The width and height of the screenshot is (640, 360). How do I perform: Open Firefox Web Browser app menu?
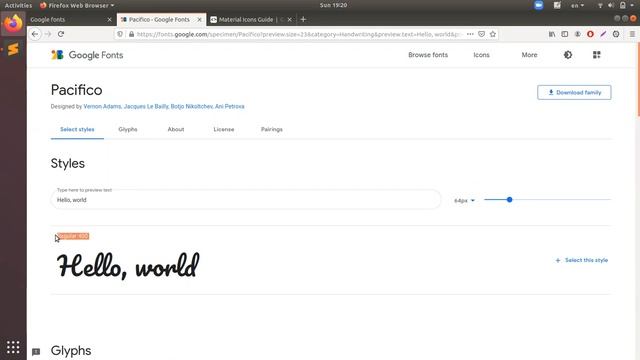77,5
